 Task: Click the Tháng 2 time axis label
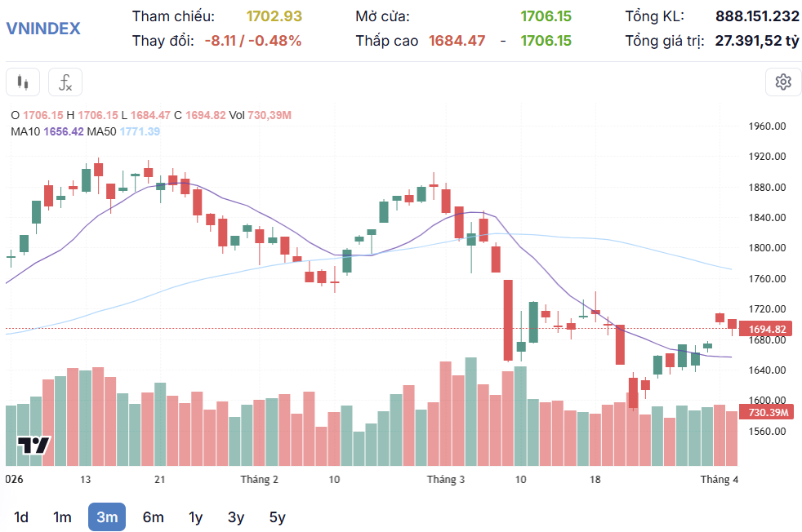click(259, 480)
